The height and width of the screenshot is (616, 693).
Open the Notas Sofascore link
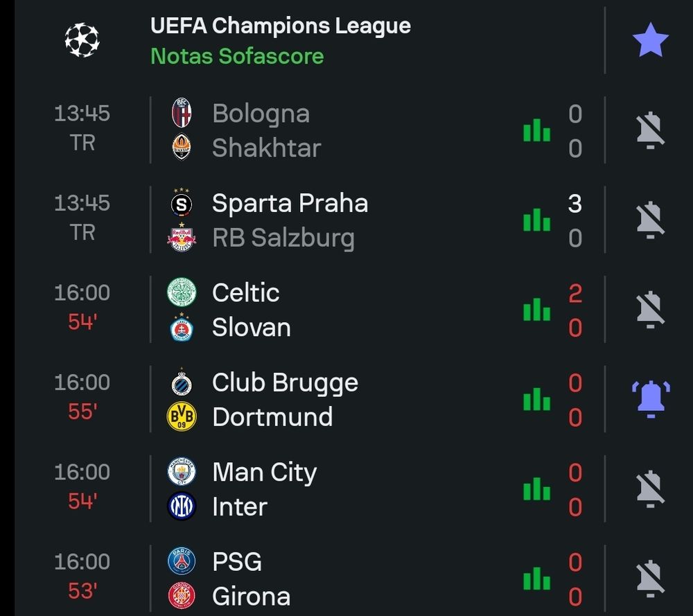pos(237,56)
